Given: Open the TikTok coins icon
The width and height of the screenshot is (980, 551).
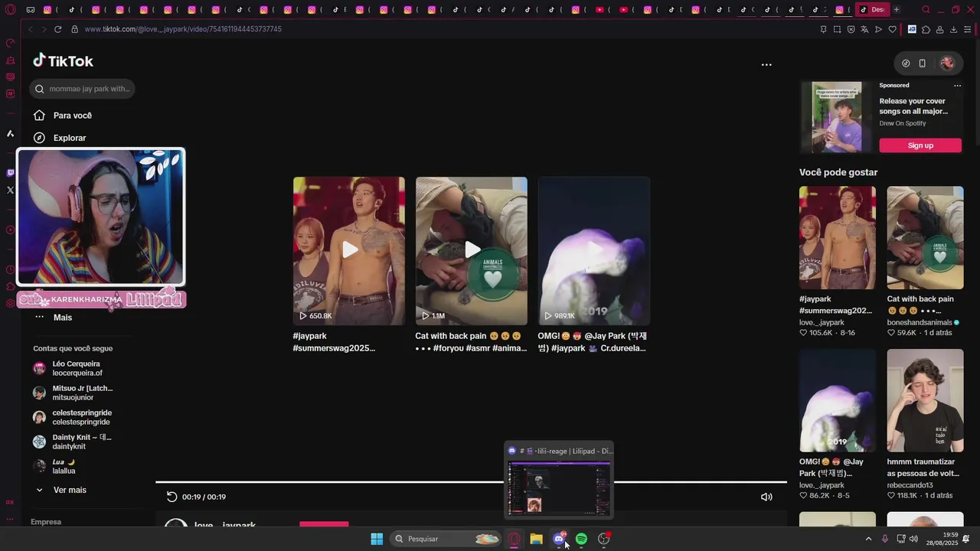Looking at the screenshot, I should (x=906, y=64).
